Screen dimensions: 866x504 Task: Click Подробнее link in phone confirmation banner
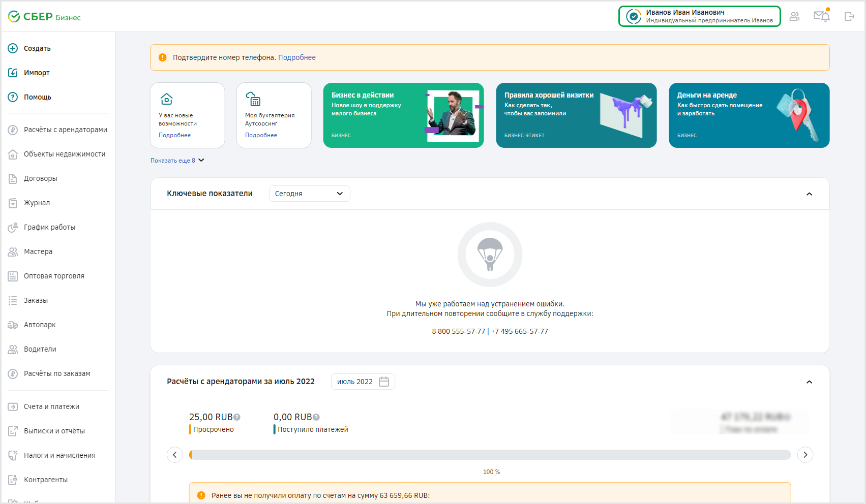(x=296, y=57)
